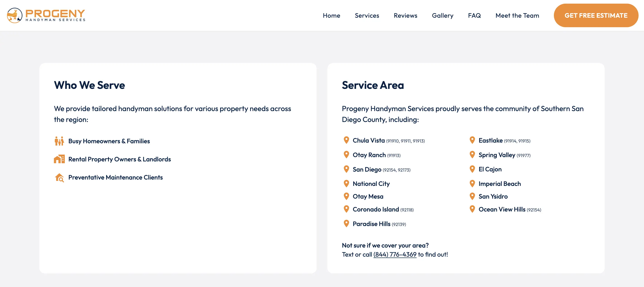Open Meet the Team page
Viewport: 644px width, 287px height.
517,15
